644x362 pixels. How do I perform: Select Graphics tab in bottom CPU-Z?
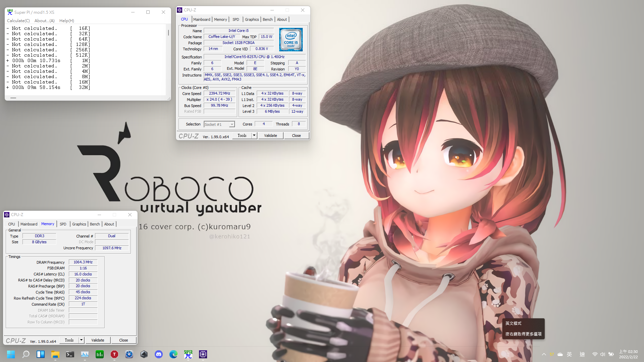(79, 224)
